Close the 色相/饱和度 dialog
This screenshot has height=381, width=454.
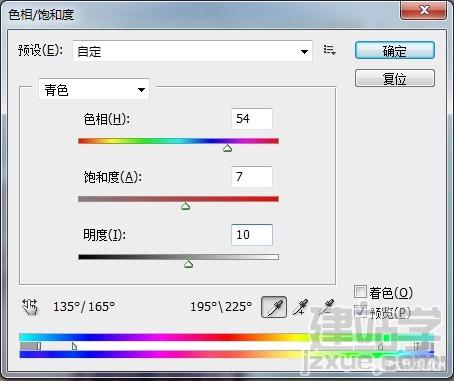pos(424,10)
